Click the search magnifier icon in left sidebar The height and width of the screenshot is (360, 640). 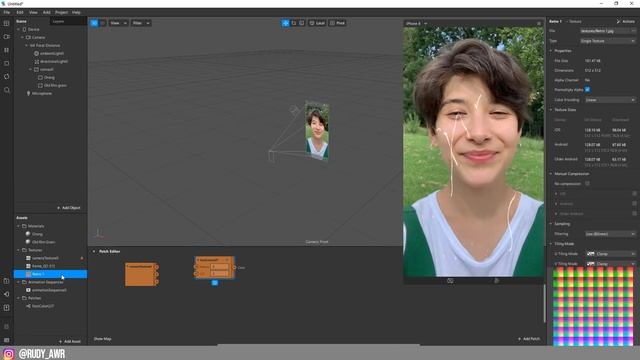(x=7, y=90)
